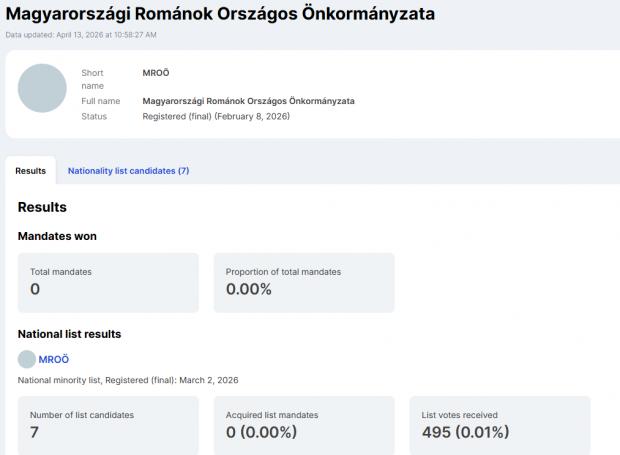
Task: Click the Proportion of total mandates card
Action: point(304,282)
